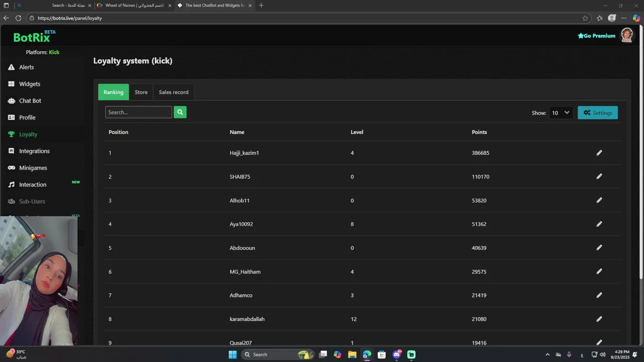Open browser settings and more menu
The image size is (644, 362).
tap(624, 18)
